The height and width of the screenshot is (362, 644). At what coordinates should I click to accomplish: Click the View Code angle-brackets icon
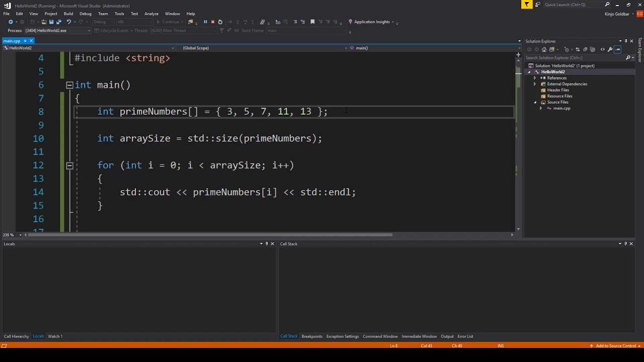click(x=603, y=49)
